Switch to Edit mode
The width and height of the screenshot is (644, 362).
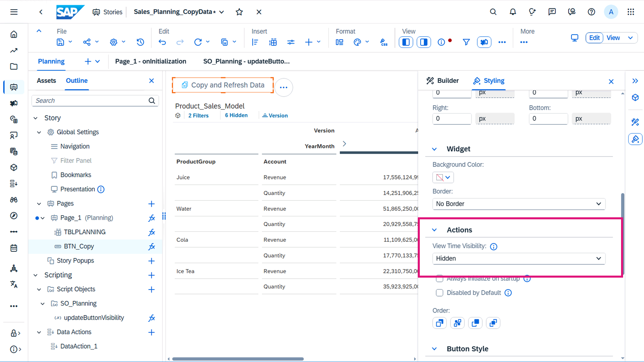point(594,38)
